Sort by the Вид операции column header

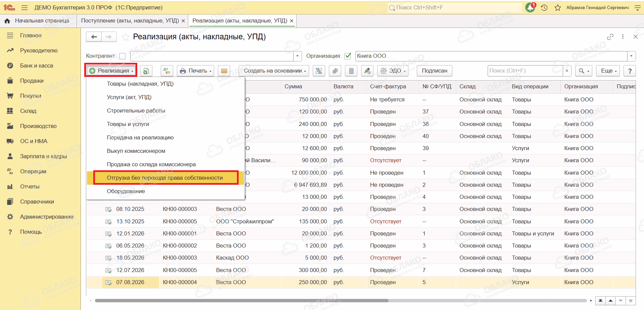[534, 86]
